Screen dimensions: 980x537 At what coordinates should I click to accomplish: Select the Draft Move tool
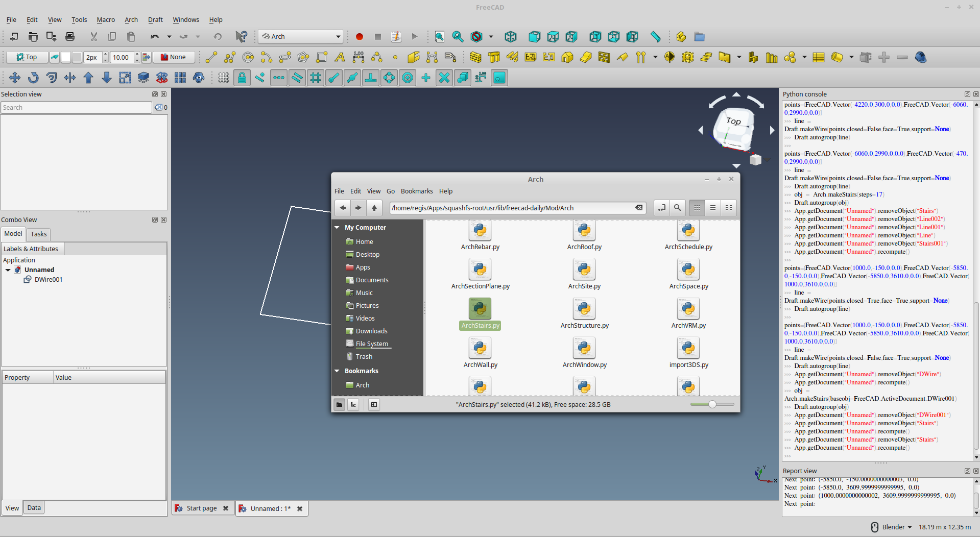click(x=15, y=78)
